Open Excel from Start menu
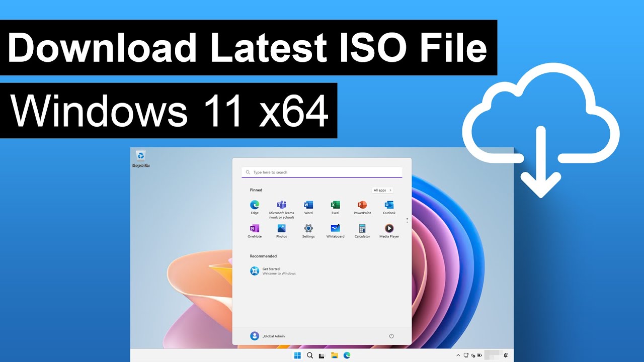Viewport: 644px width, 362px height. (x=335, y=207)
